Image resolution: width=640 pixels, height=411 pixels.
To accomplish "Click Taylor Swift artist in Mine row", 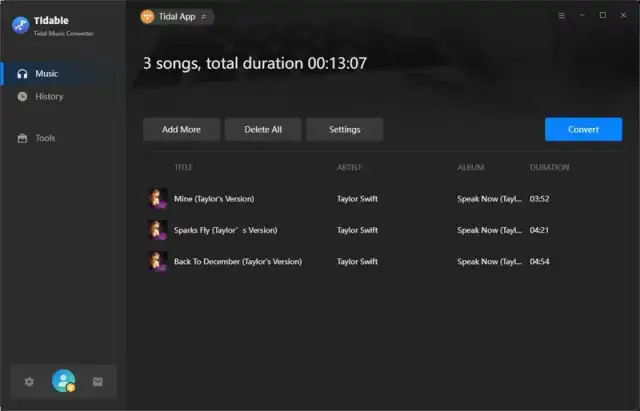I will click(x=357, y=199).
